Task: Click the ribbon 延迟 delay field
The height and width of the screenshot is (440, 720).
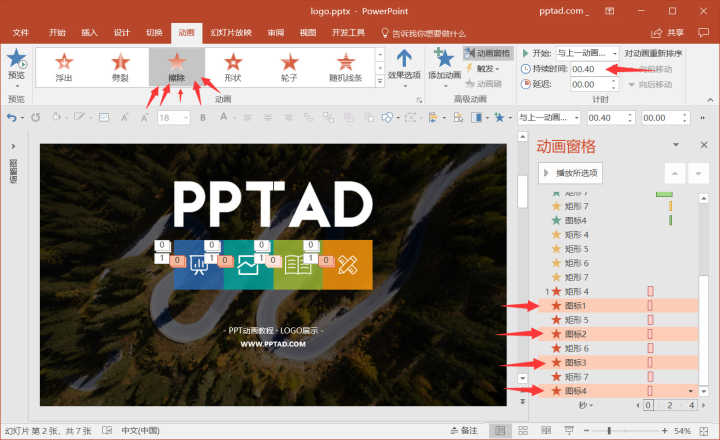Action: point(590,85)
